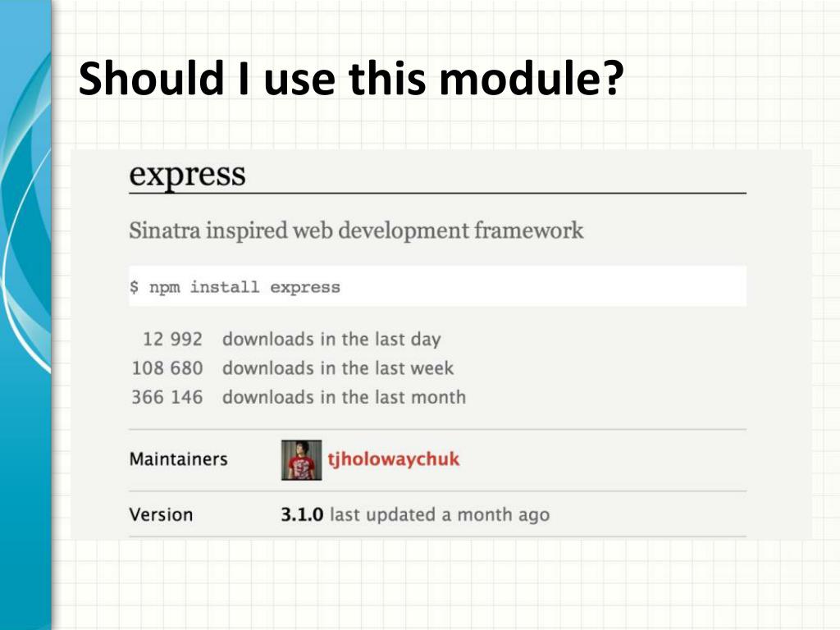Image resolution: width=840 pixels, height=630 pixels.
Task: Click 'downloads in the last week' text
Action: point(338,368)
